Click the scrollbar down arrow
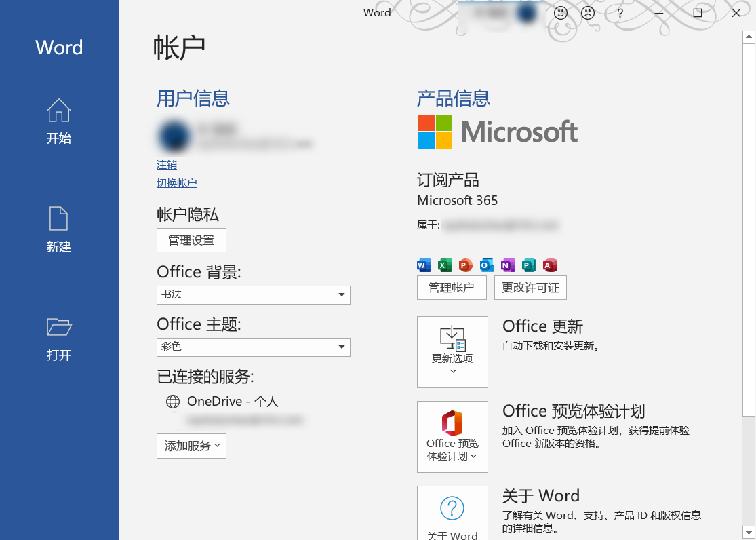 tap(749, 533)
